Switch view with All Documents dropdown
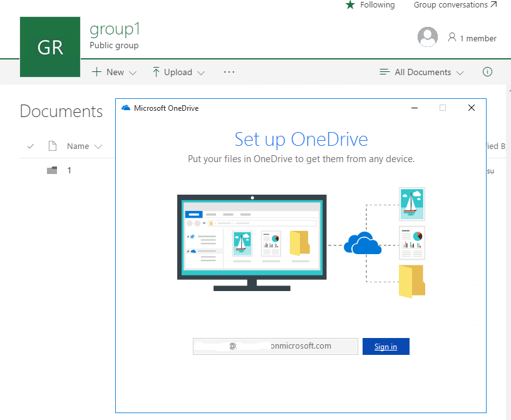The width and height of the screenshot is (511, 420). (x=421, y=72)
